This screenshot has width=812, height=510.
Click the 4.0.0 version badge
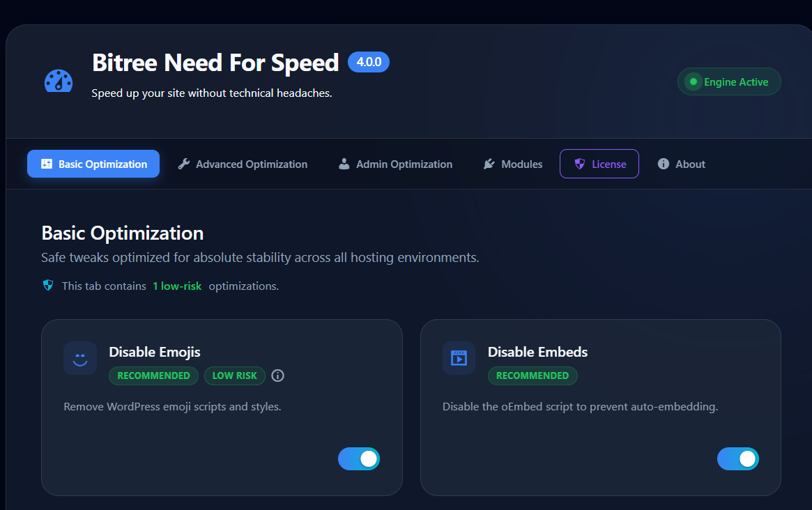[369, 62]
